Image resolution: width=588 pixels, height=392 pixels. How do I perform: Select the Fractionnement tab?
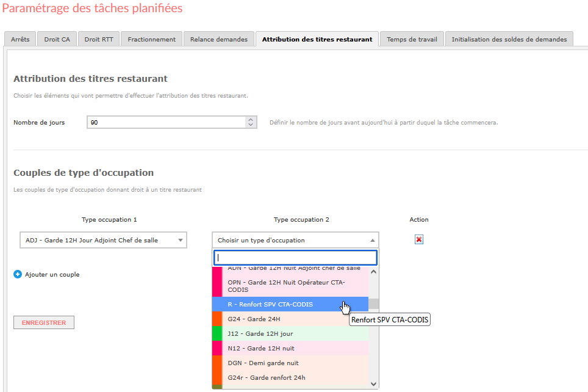151,39
